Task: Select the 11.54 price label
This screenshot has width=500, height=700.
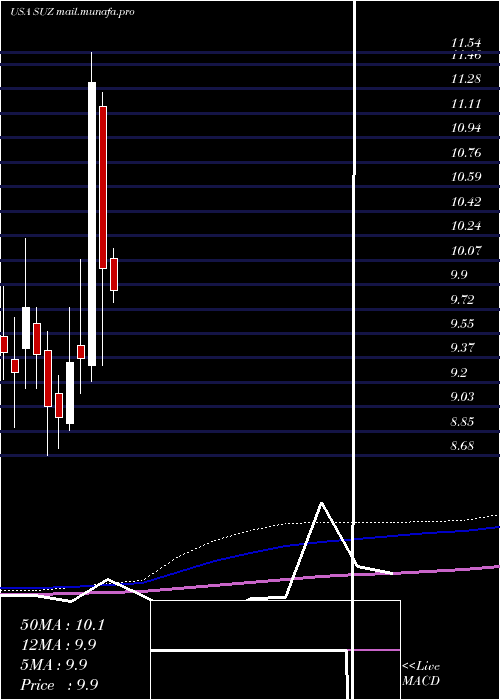Action: pyautogui.click(x=466, y=43)
